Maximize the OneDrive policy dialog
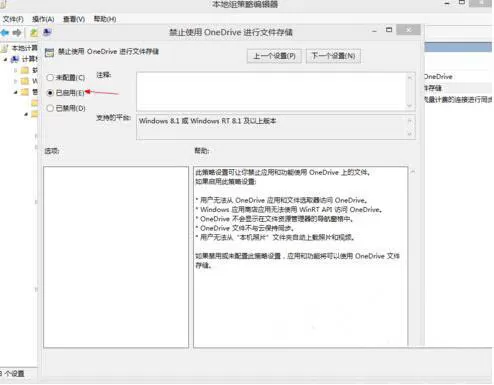The image size is (494, 385). pos(389,30)
